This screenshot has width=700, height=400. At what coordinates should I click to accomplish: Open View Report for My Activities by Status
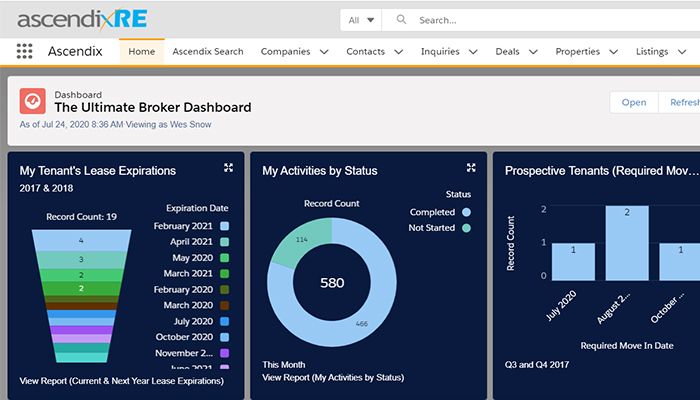333,378
